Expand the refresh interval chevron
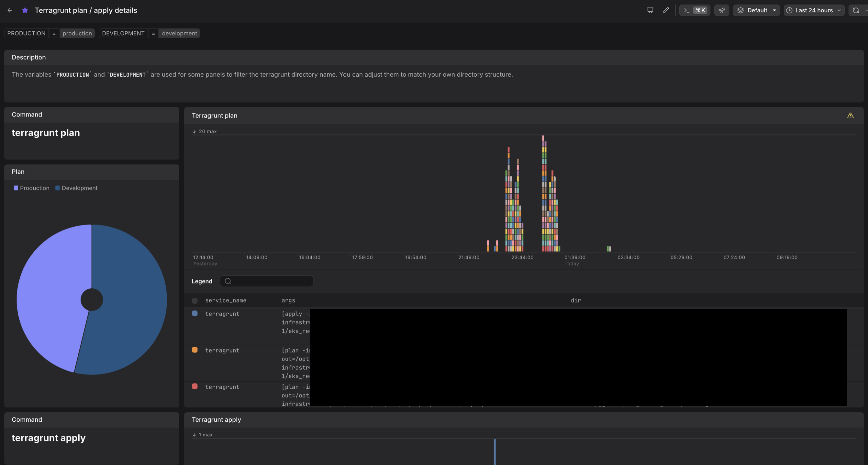Image resolution: width=868 pixels, height=465 pixels. tap(866, 10)
